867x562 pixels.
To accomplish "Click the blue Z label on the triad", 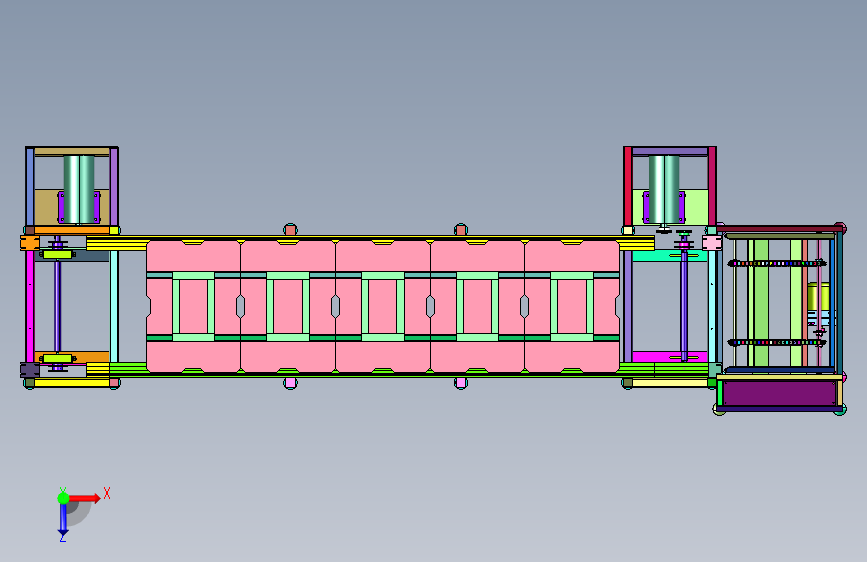I will tap(62, 538).
